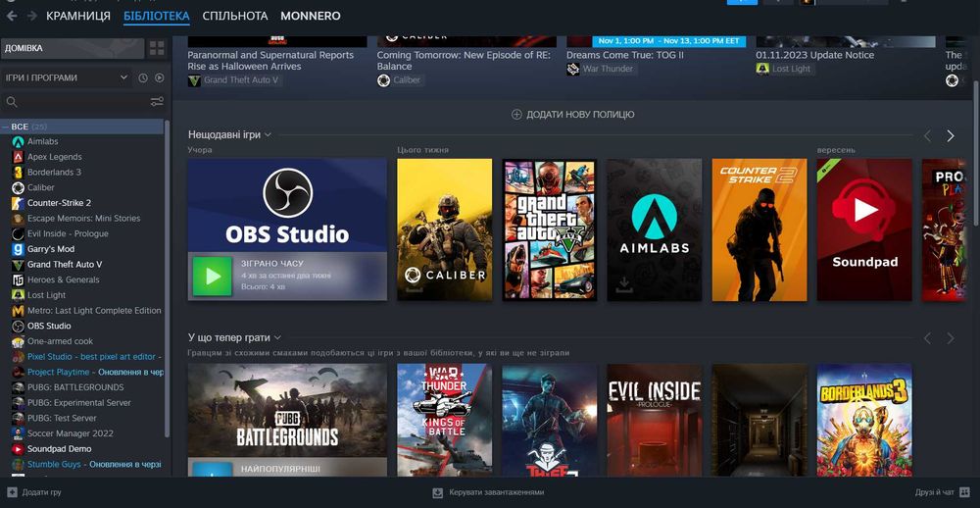Show next recent games with right chevron
The height and width of the screenshot is (508, 980).
(x=950, y=135)
